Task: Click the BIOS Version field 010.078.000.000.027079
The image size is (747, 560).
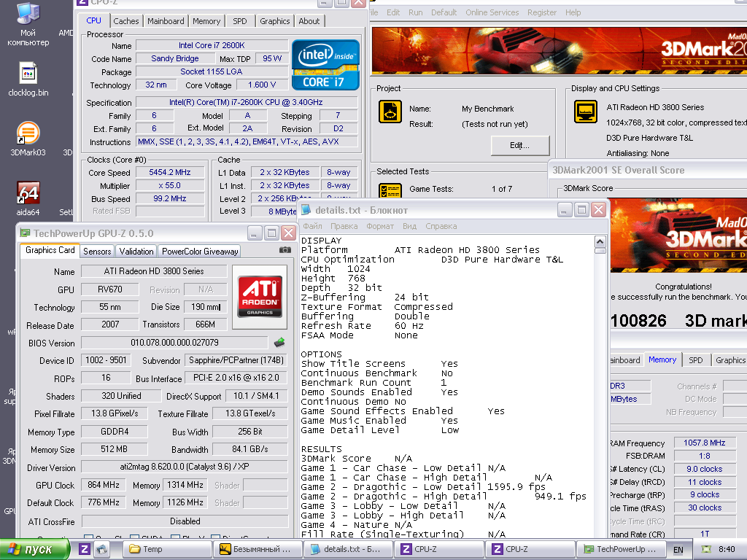Action: point(174,343)
